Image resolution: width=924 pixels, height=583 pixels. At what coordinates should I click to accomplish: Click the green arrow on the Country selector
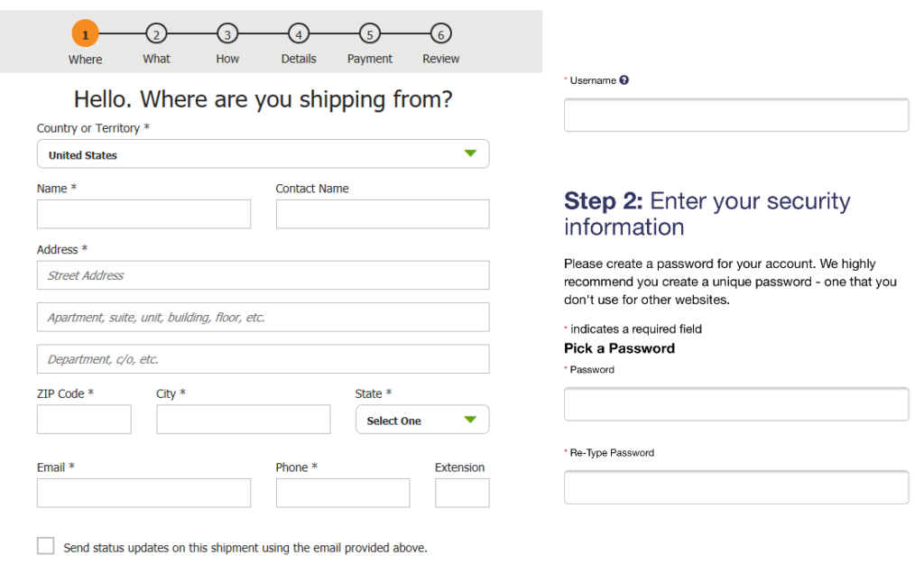(470, 153)
